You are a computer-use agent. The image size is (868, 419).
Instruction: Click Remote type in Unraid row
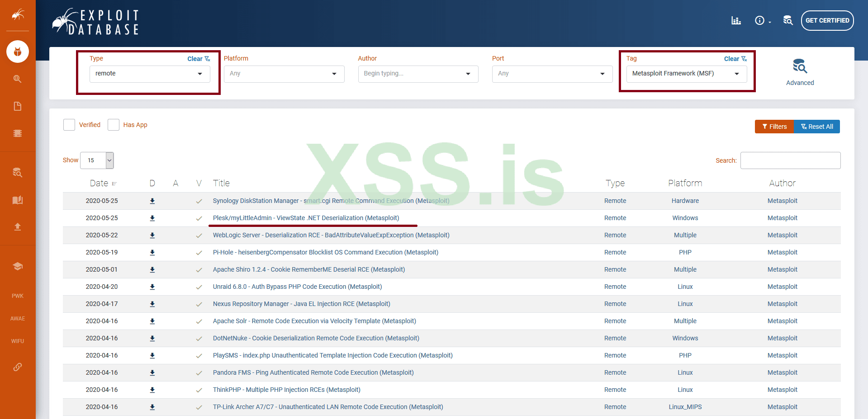coord(615,287)
